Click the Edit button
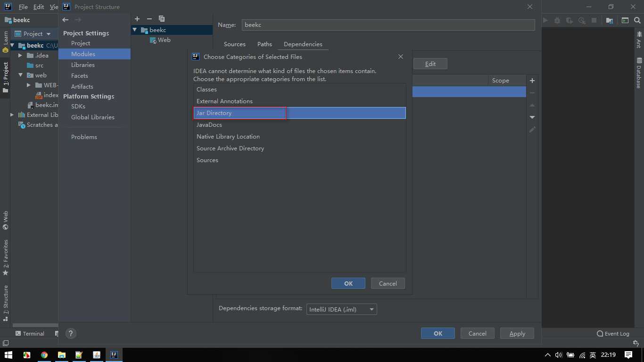Viewport: 644px width, 362px height. [x=430, y=64]
